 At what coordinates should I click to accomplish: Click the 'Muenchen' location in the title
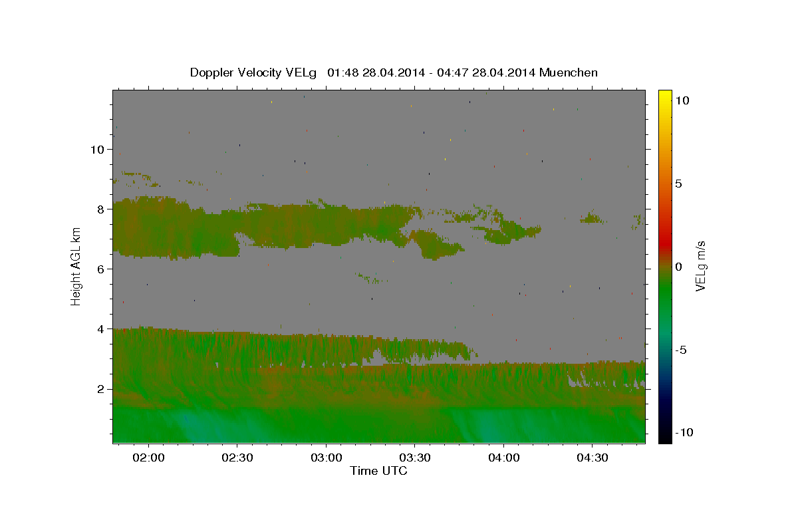[569, 72]
